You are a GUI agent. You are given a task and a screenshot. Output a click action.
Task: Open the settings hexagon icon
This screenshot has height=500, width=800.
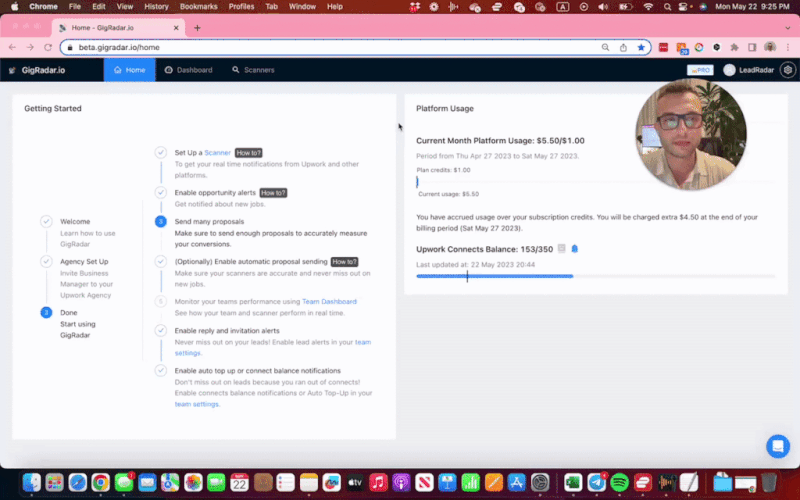(x=788, y=70)
